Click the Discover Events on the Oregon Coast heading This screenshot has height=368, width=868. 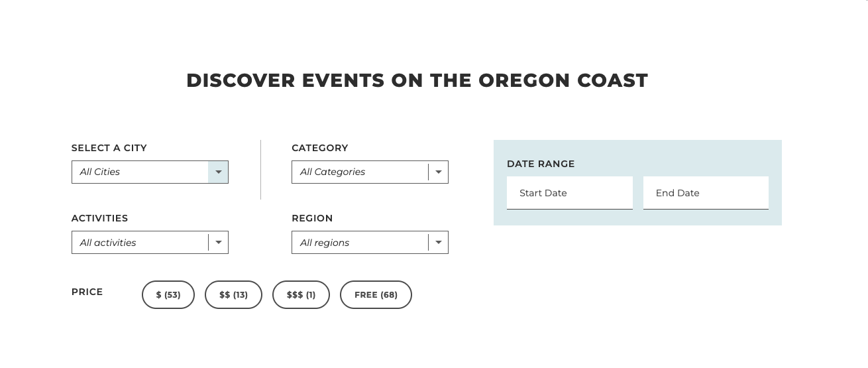click(417, 80)
